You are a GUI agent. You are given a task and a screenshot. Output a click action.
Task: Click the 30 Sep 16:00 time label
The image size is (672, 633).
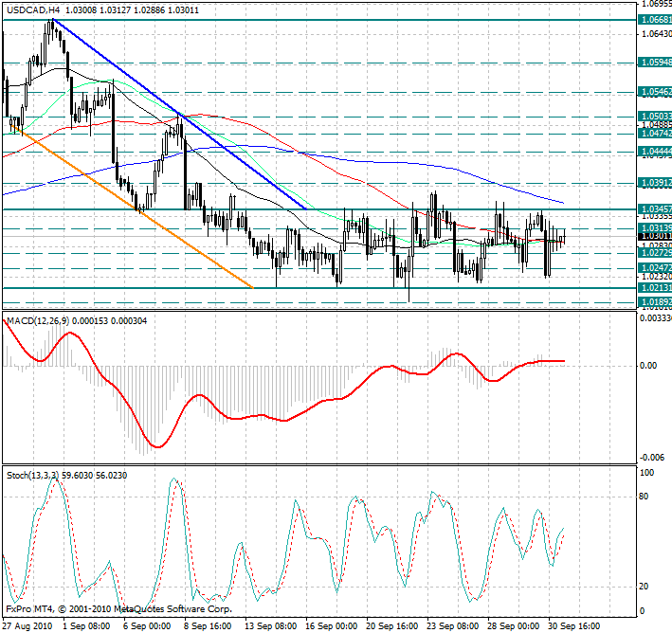574,626
